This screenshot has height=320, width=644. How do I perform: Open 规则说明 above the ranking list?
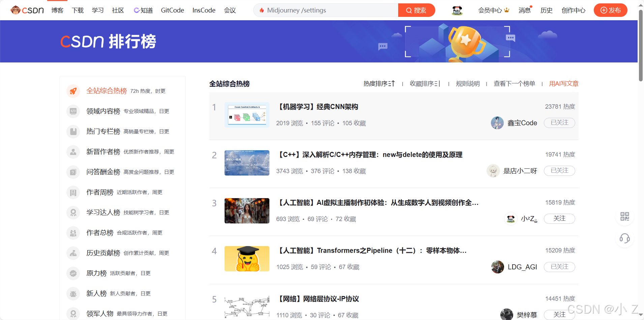click(468, 83)
